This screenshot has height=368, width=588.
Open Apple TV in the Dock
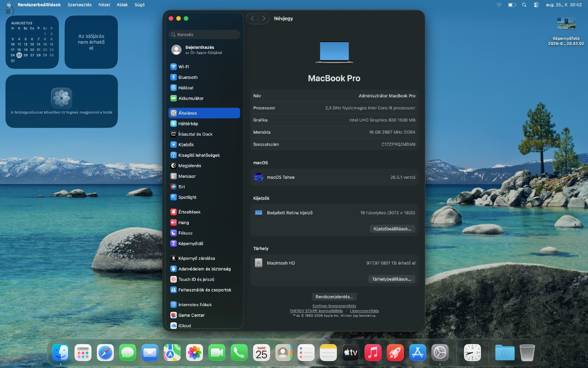pos(351,352)
